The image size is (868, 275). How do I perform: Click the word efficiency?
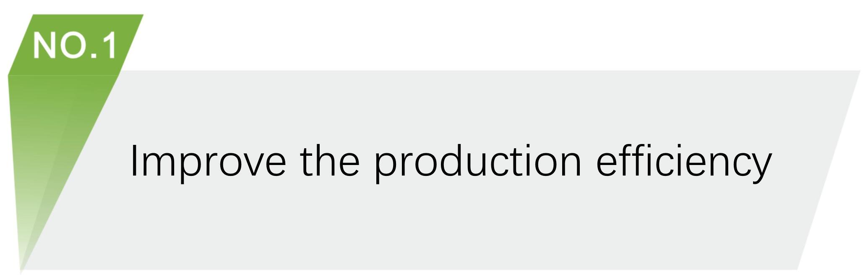(x=684, y=162)
